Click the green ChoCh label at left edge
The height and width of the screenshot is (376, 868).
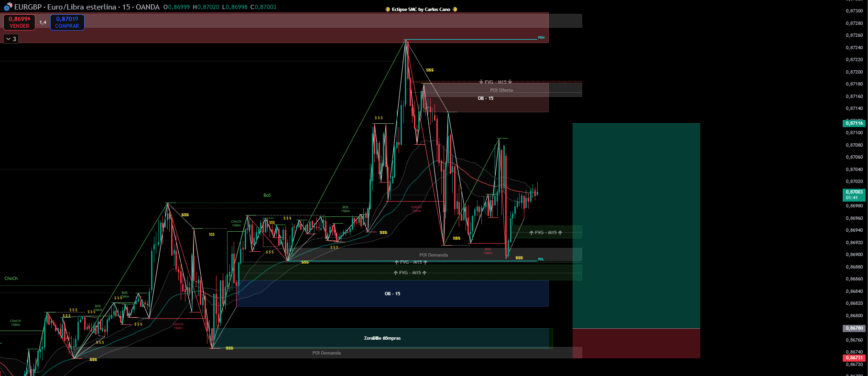11,279
